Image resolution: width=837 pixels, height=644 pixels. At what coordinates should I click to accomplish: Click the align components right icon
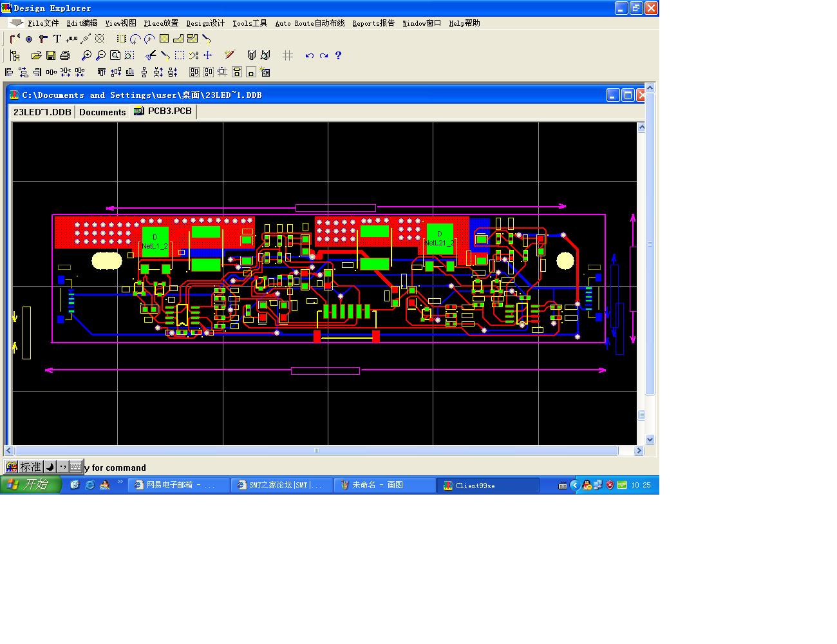[x=37, y=72]
